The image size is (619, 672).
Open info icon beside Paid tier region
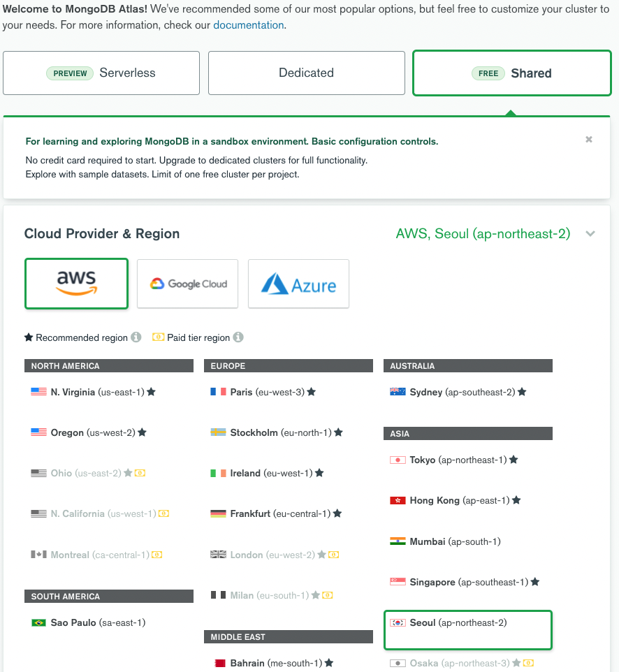click(238, 337)
